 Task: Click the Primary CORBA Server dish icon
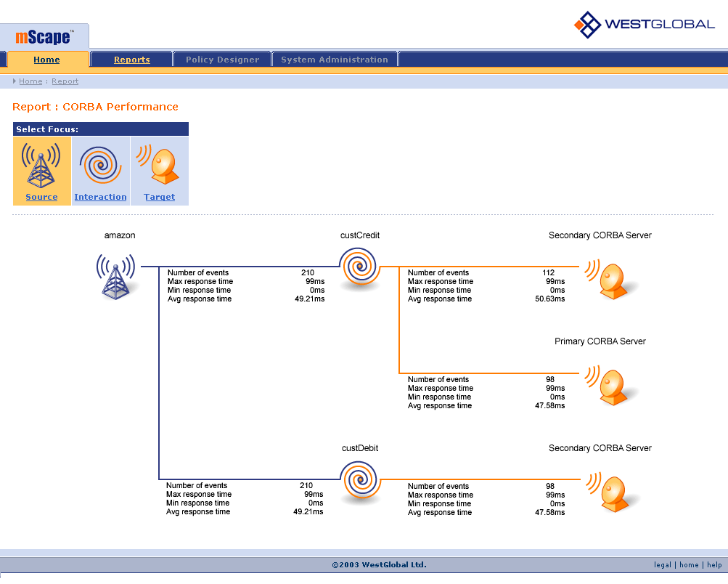(x=611, y=386)
